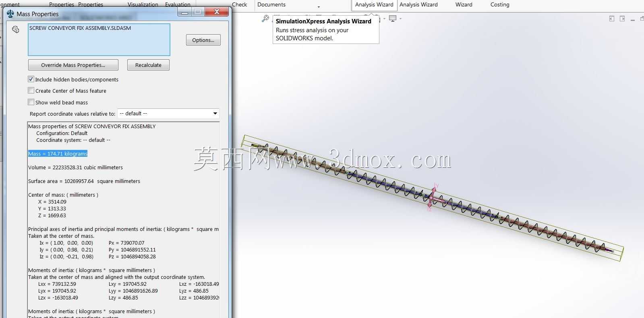644x318 pixels.
Task: Click the Check toolbar item
Action: (239, 5)
